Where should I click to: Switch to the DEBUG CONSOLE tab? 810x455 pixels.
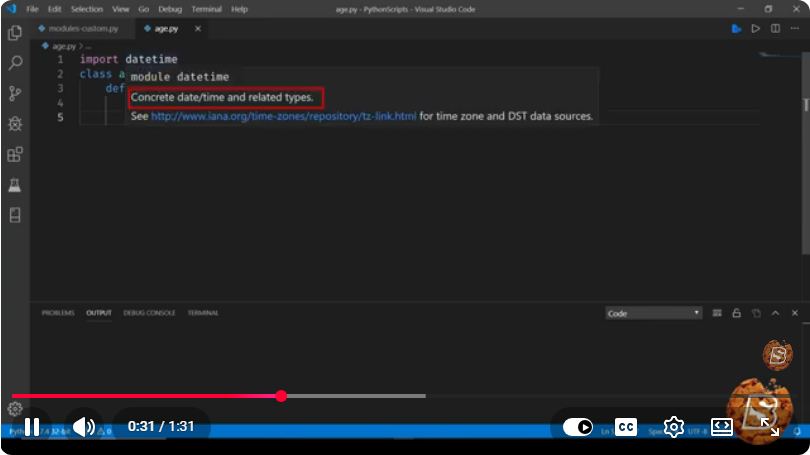(149, 313)
